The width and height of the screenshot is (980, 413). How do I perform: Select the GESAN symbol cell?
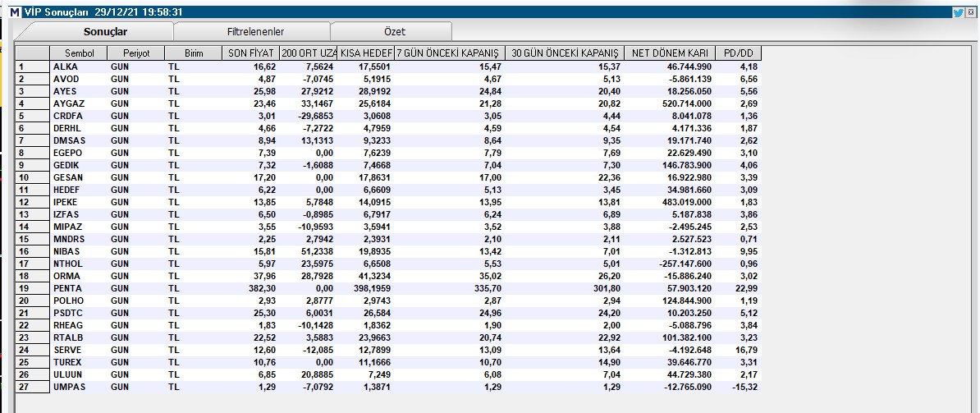click(78, 177)
